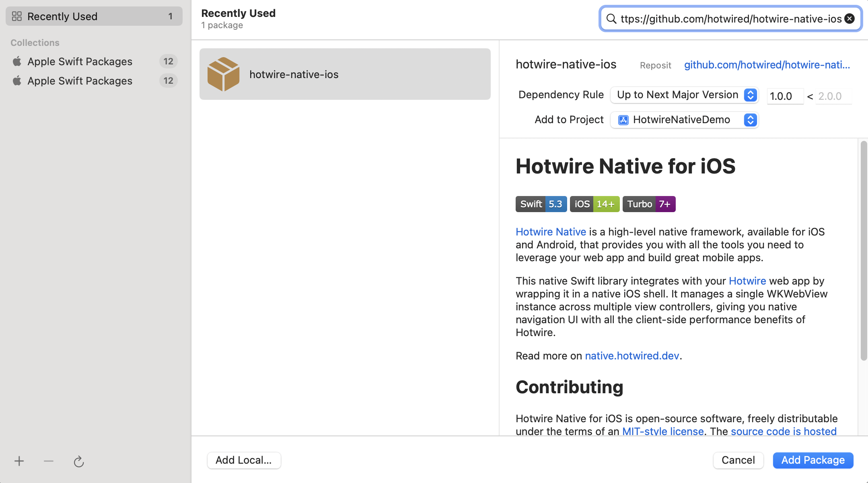Click the Cancel button

738,460
